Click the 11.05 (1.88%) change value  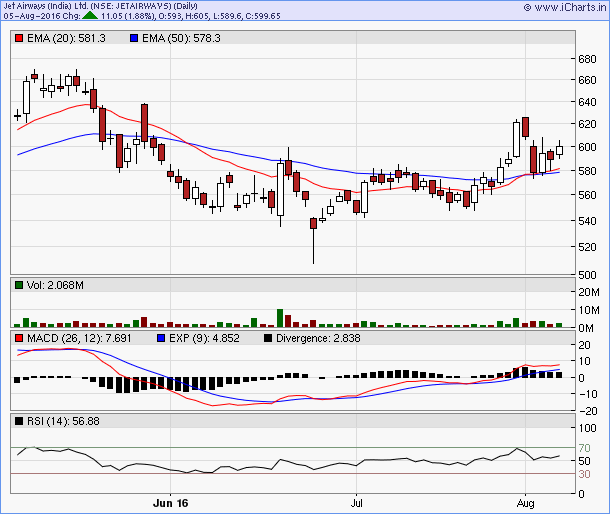click(128, 16)
